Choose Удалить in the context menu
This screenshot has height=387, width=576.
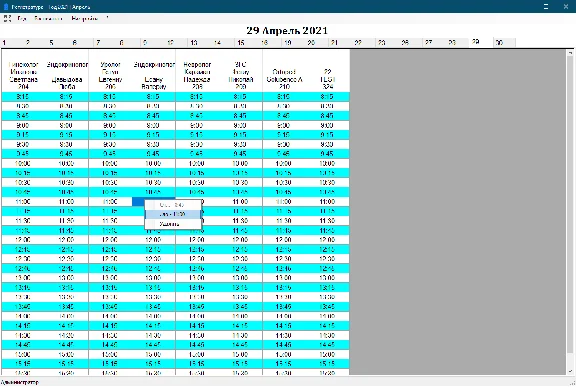[x=173, y=224]
